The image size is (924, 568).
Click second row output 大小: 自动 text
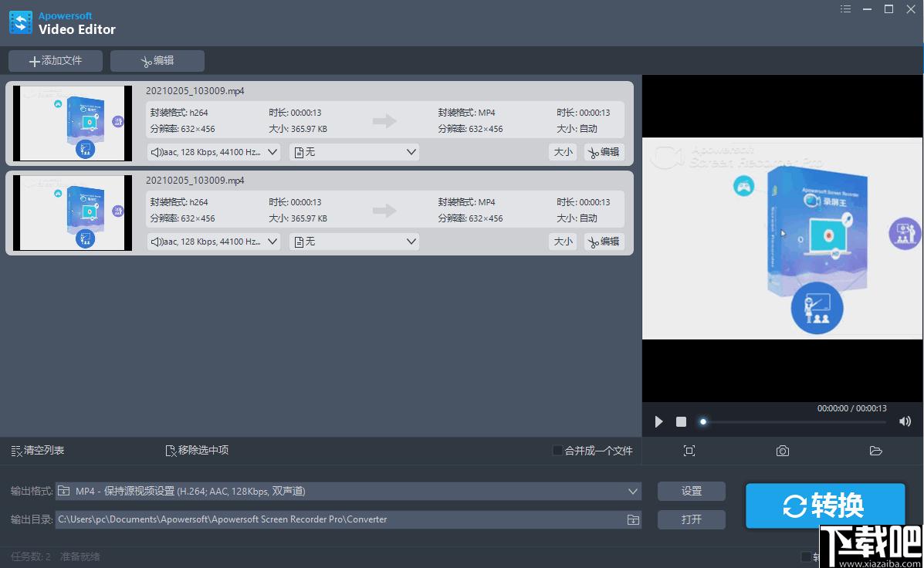[577, 218]
